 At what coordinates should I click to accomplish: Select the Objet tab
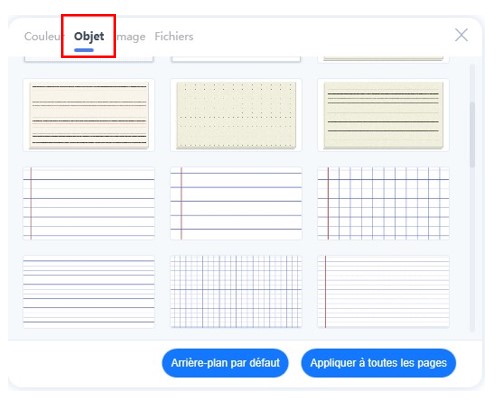click(89, 36)
